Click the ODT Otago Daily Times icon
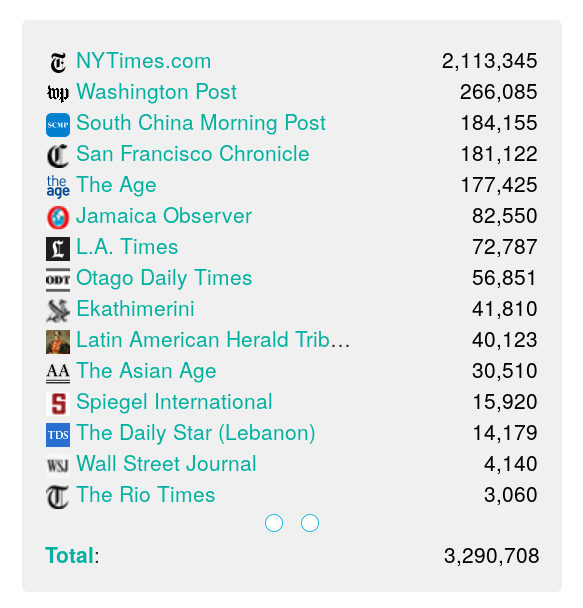The image size is (583, 608). pyautogui.click(x=58, y=280)
